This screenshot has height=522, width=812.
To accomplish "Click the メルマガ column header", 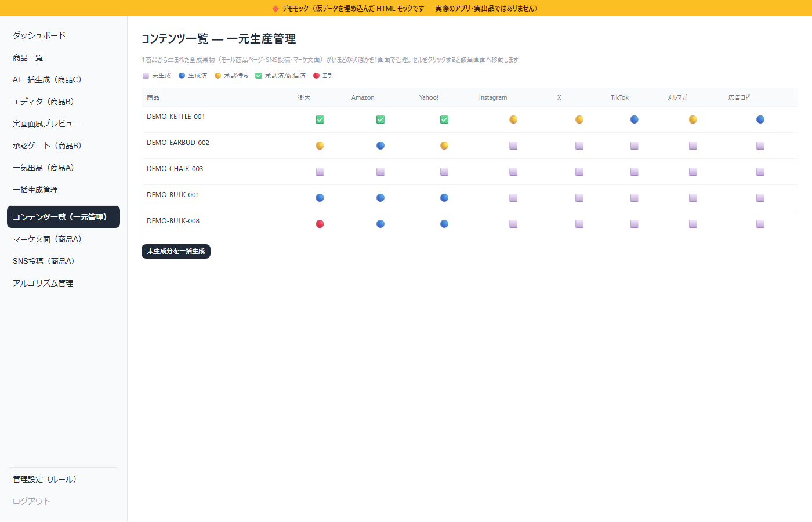I will (x=677, y=97).
